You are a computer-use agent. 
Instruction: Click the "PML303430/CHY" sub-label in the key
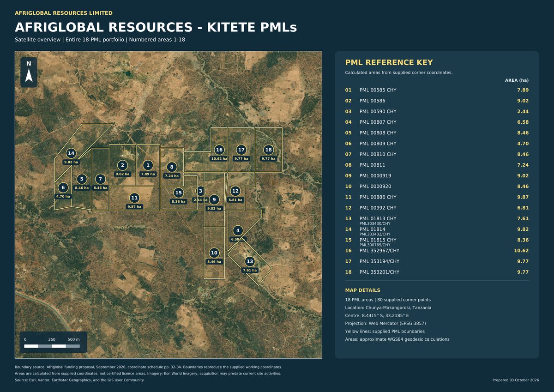tap(375, 223)
